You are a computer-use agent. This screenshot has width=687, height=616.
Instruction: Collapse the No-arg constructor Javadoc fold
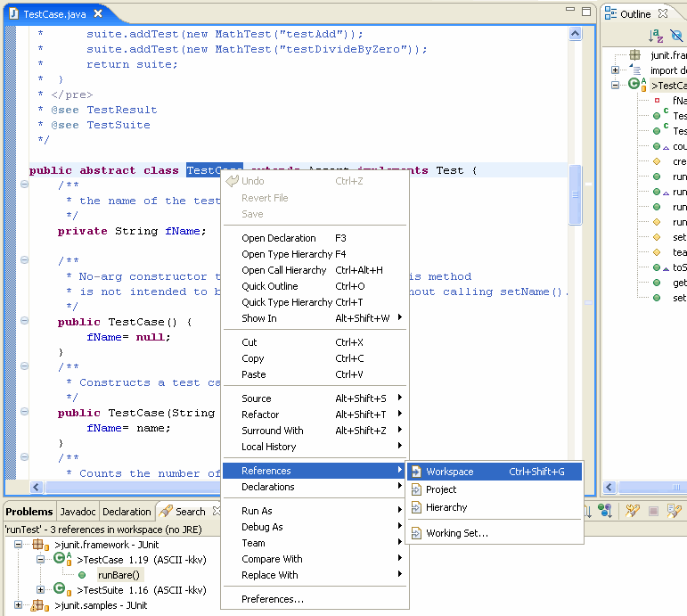(x=25, y=260)
